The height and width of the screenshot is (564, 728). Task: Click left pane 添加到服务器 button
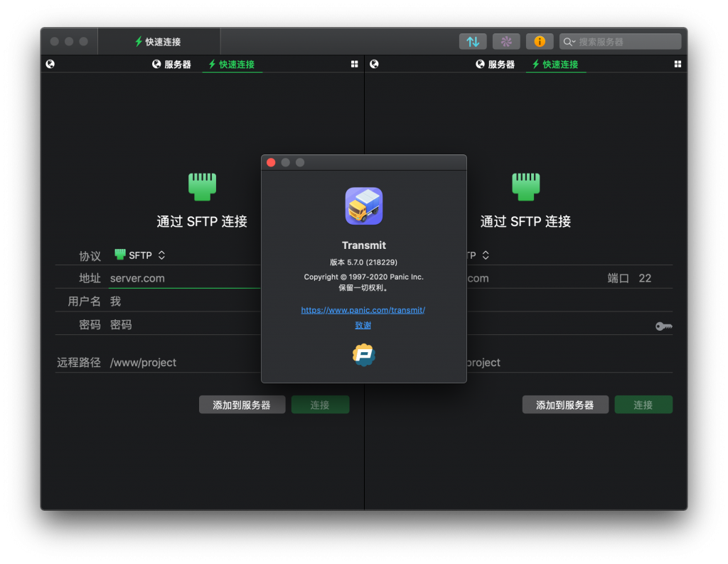click(242, 405)
